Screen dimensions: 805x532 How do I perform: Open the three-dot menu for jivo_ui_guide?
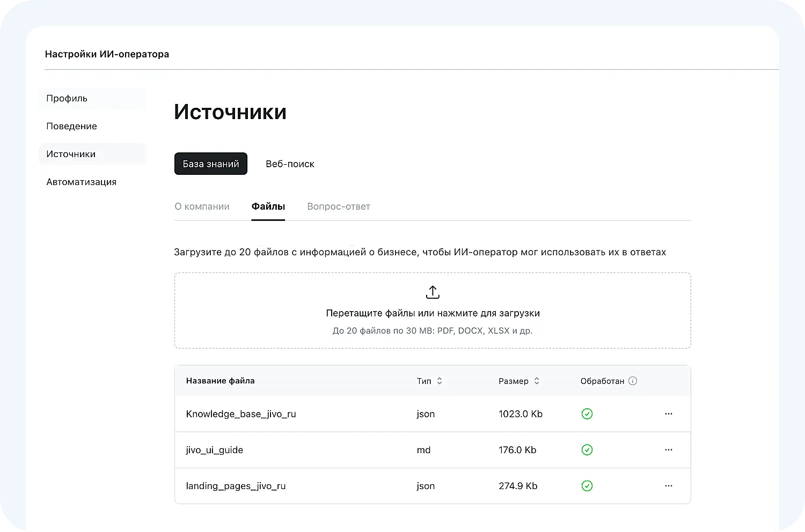tap(669, 450)
